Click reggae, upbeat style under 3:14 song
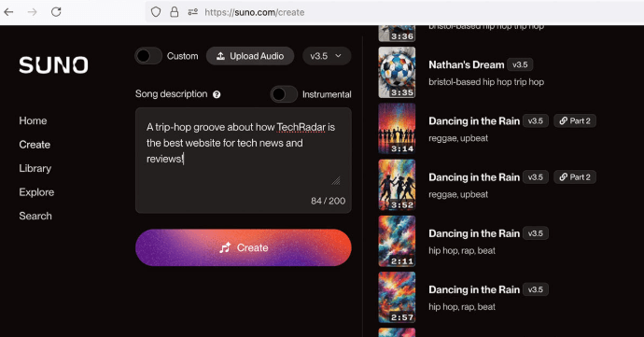 [x=458, y=138]
